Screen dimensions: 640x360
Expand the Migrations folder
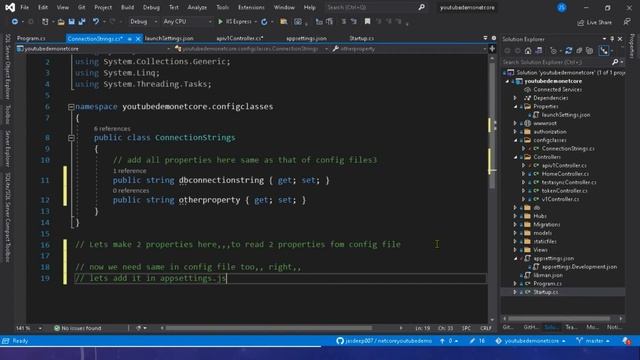tap(515, 224)
